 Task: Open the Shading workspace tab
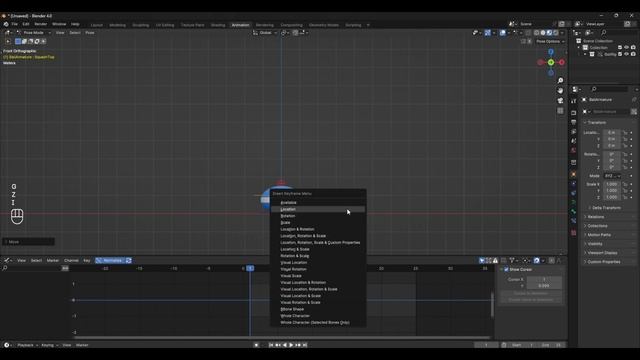(218, 25)
